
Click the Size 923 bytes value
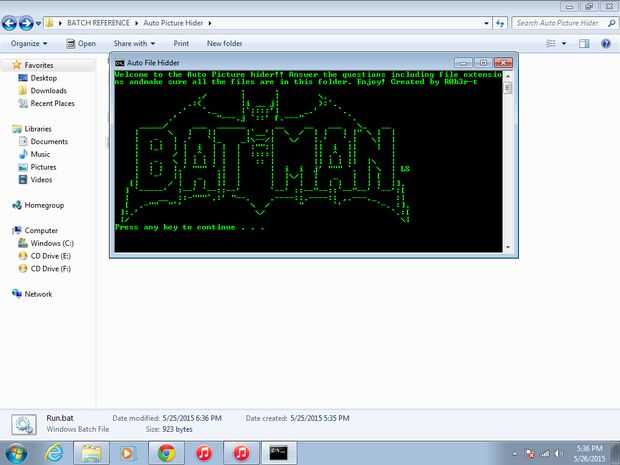[x=177, y=429]
